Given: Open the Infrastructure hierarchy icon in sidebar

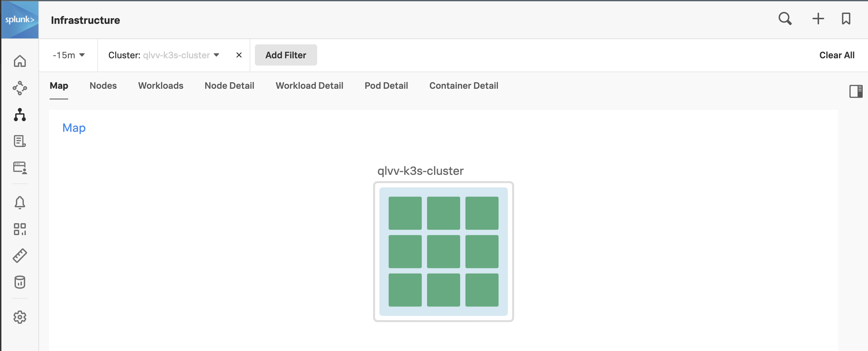Looking at the screenshot, I should coord(20,115).
